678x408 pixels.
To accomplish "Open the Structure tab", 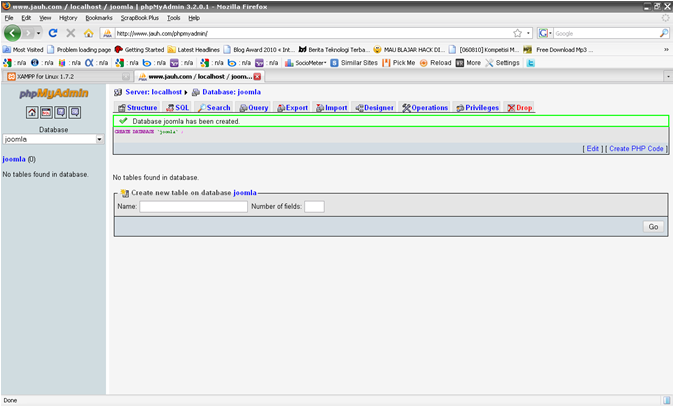I will [138, 108].
